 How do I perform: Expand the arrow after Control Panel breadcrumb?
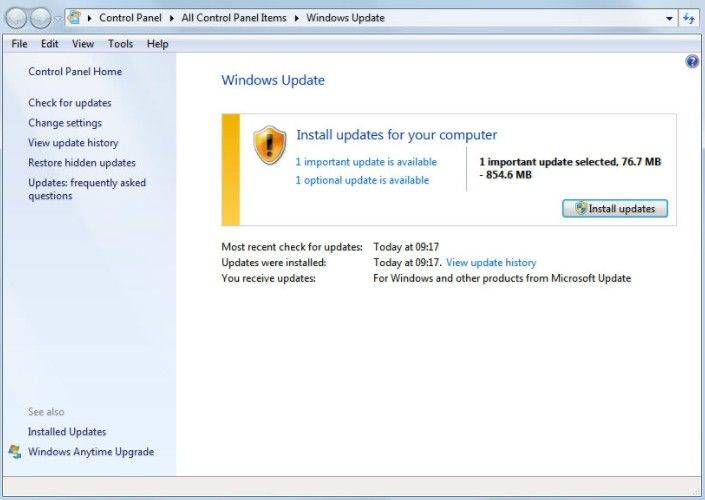click(x=172, y=18)
